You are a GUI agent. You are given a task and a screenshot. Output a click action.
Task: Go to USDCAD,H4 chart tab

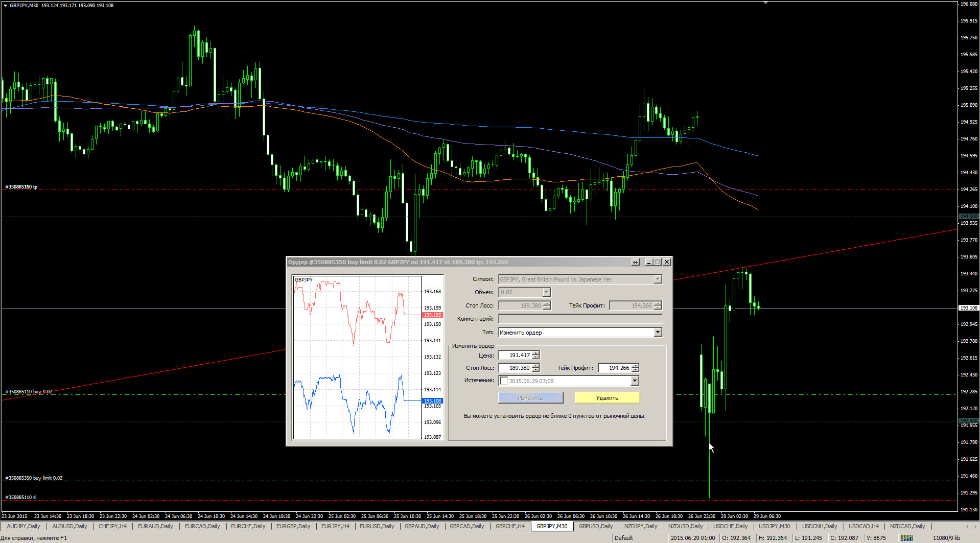pyautogui.click(x=864, y=526)
